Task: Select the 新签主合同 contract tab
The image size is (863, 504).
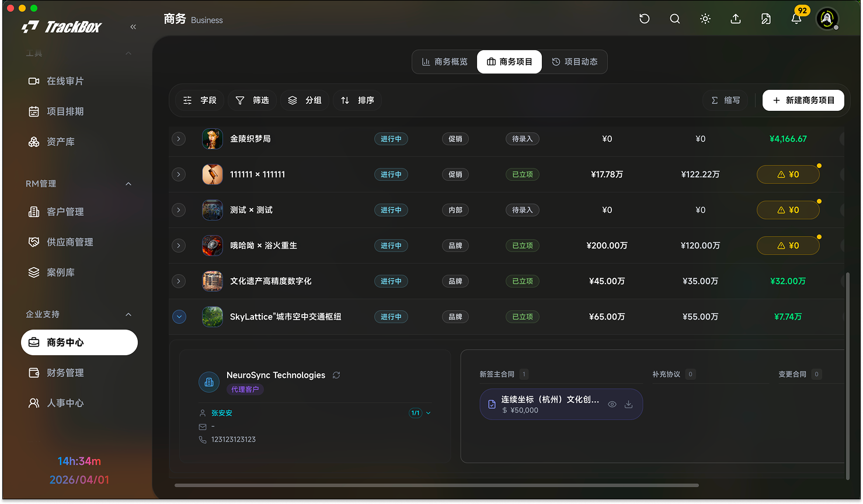Action: pyautogui.click(x=503, y=374)
